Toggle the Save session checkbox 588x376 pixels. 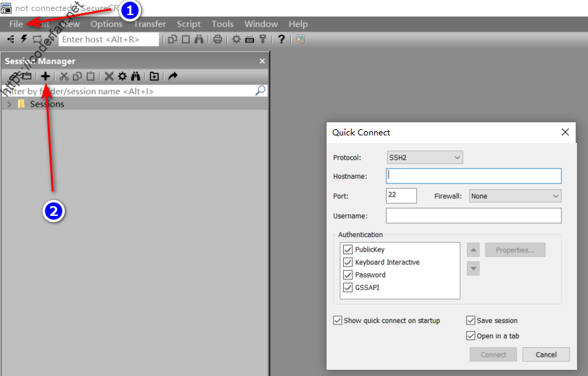click(x=470, y=320)
